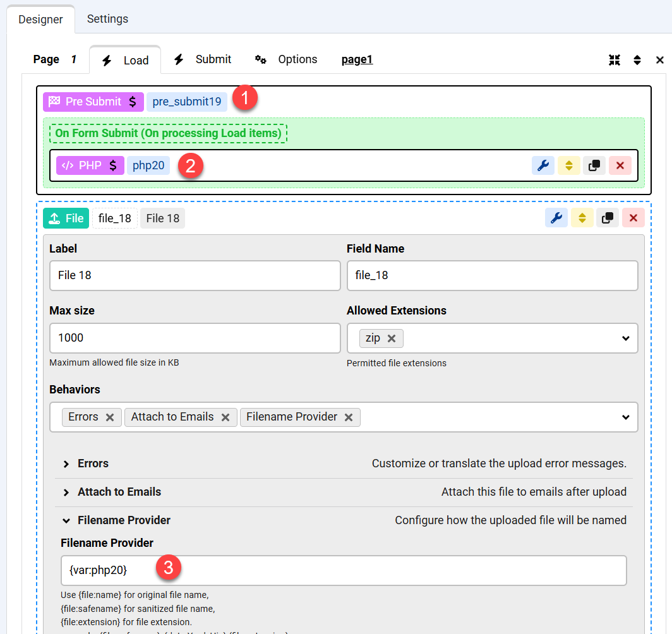Switch to the Settings tab
This screenshot has height=634, width=672.
107,19
